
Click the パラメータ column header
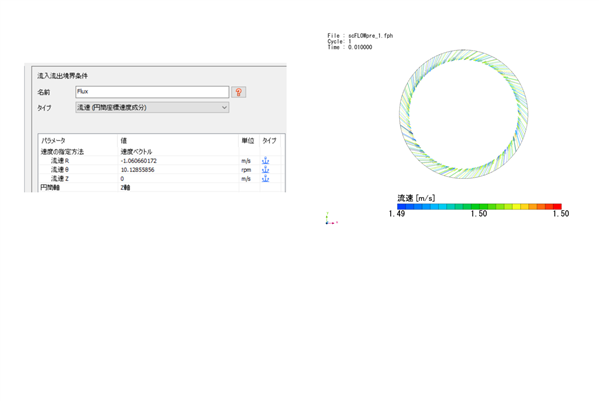pos(53,141)
